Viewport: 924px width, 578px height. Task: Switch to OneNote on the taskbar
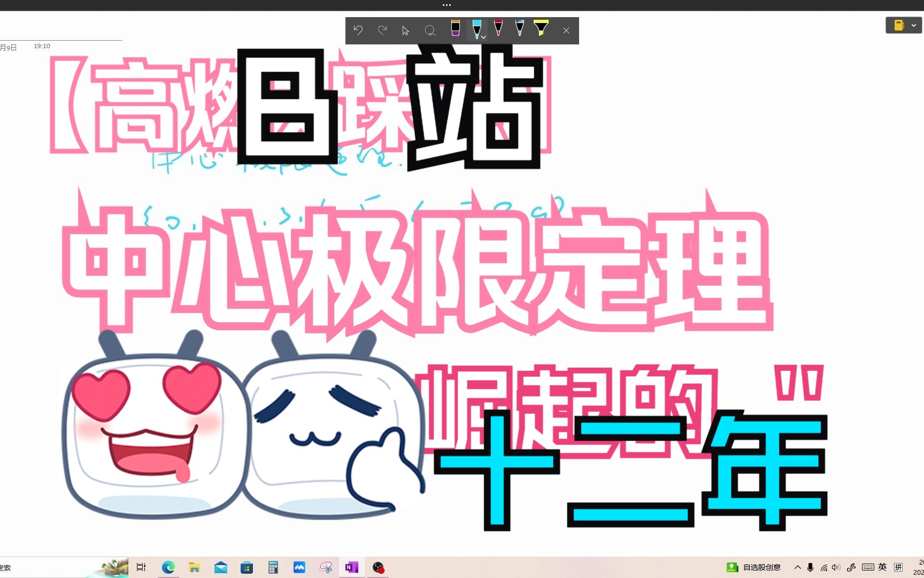(x=351, y=567)
